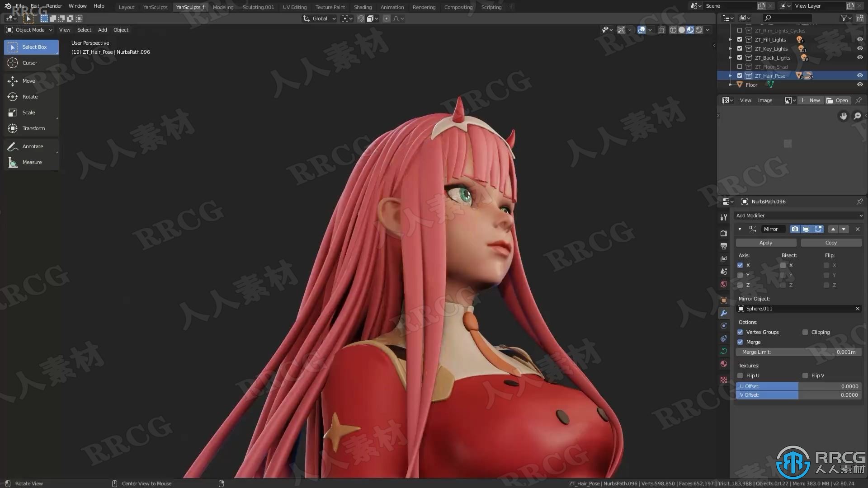Switch to Modeling workspace tab
This screenshot has width=868, height=488.
(223, 7)
